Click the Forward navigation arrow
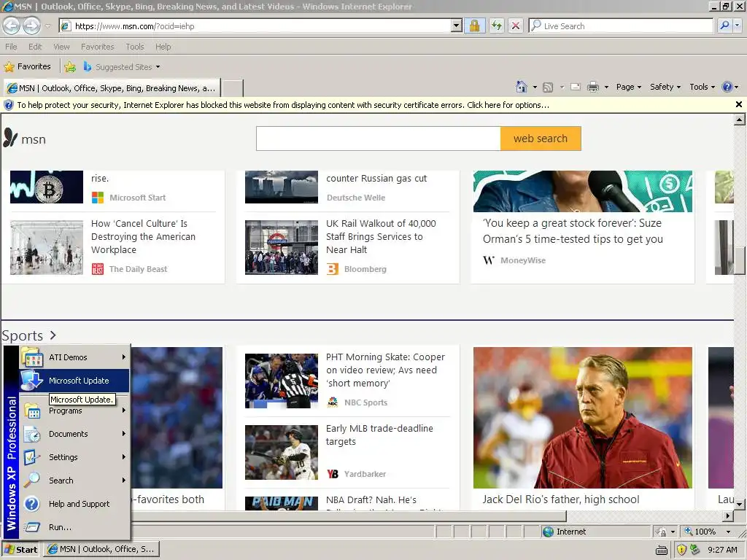 point(31,26)
